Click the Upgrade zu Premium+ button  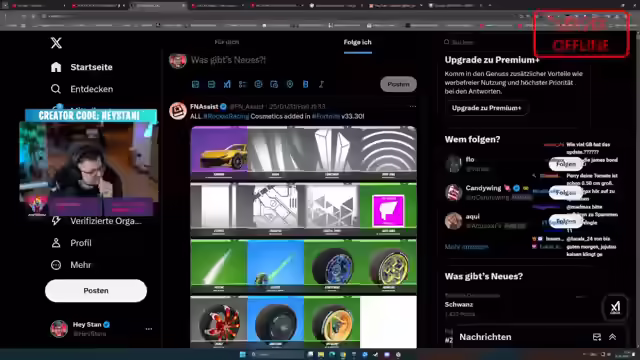487,108
